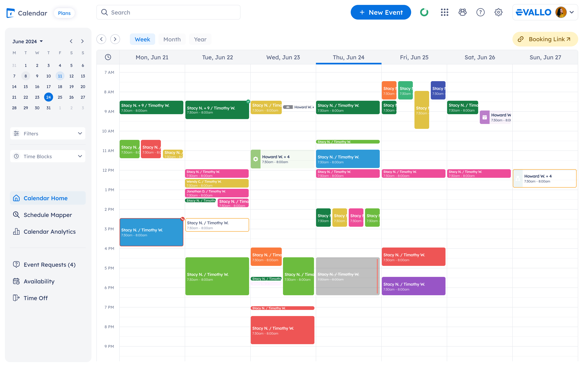Select June 25 in mini calendar
This screenshot has height=367, width=588.
60,97
